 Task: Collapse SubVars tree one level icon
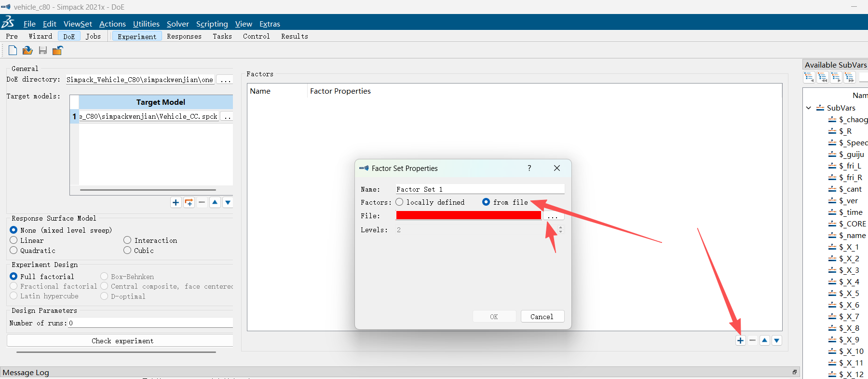[809, 77]
